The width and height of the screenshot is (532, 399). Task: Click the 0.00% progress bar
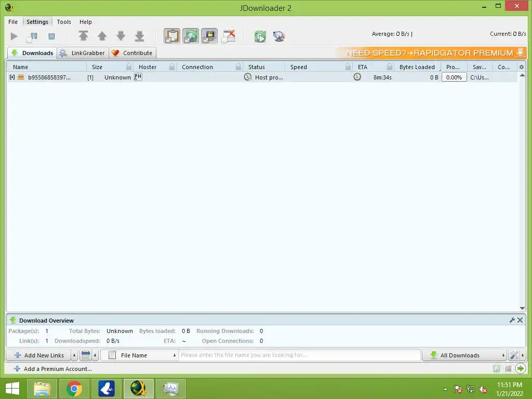tap(454, 77)
